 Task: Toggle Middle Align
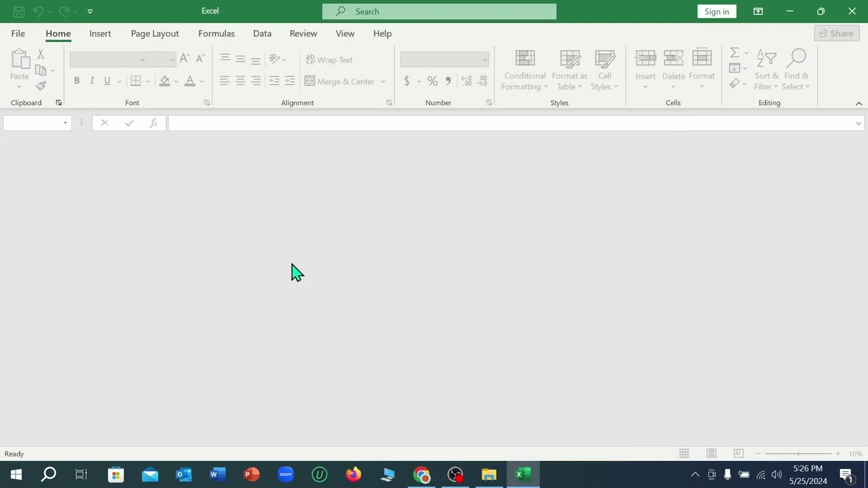(x=240, y=60)
